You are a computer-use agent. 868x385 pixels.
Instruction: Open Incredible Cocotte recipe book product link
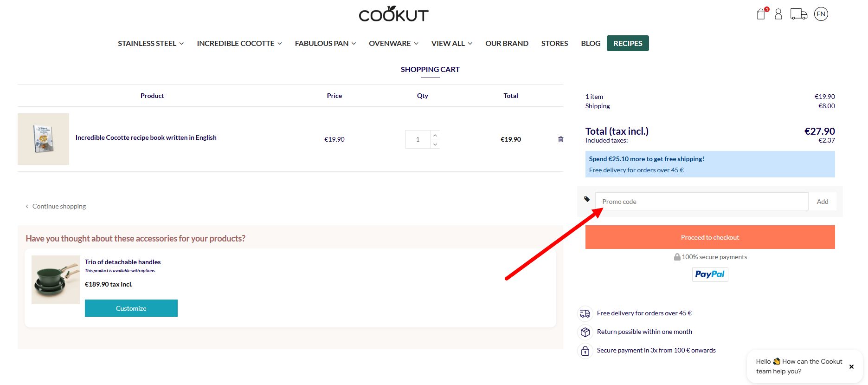(146, 137)
